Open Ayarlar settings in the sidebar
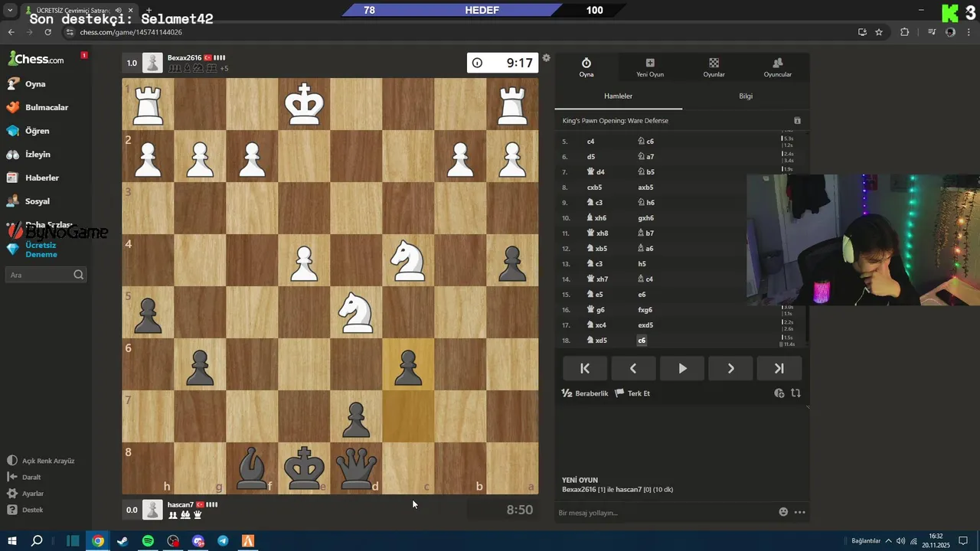 point(25,494)
